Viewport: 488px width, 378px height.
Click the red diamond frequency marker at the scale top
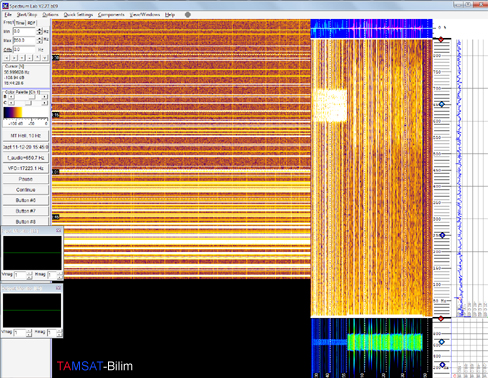point(441,39)
